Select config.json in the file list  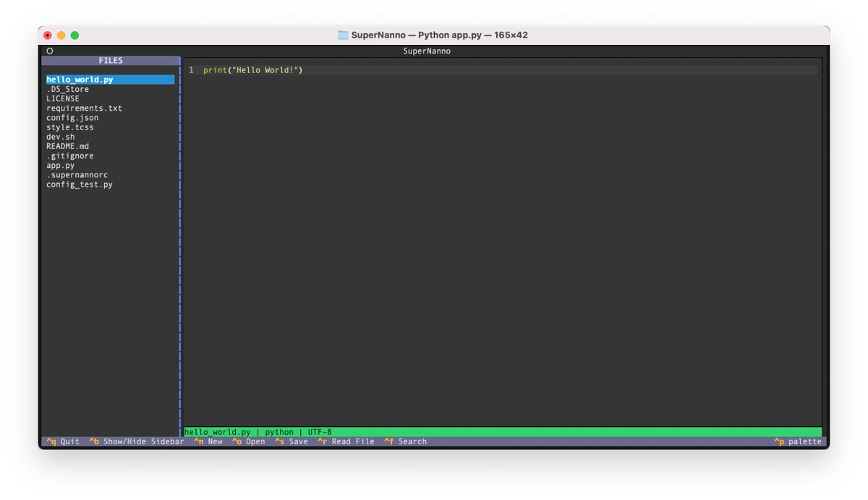coord(72,117)
